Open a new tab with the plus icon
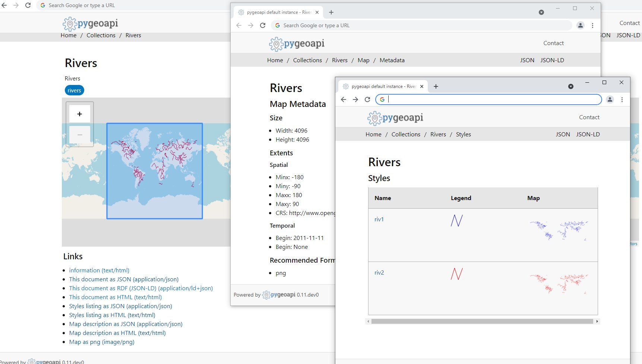Screen dimensions: 642x364 click(x=436, y=86)
